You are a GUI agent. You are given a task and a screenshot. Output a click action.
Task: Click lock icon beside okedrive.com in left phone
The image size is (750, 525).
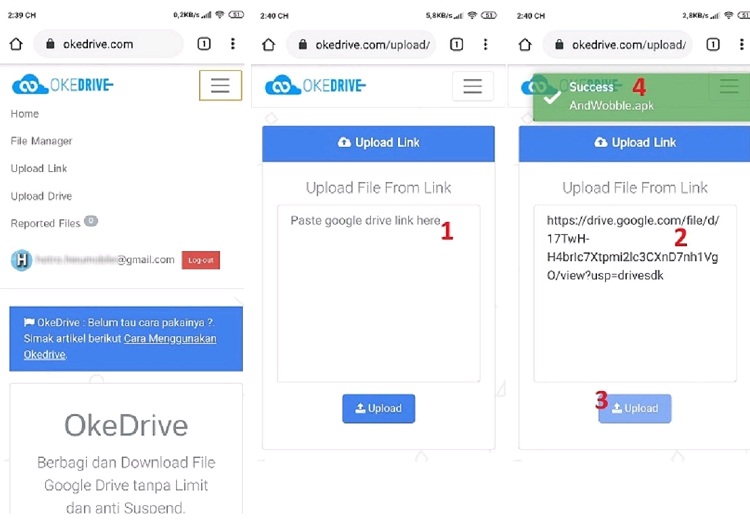pyautogui.click(x=50, y=44)
